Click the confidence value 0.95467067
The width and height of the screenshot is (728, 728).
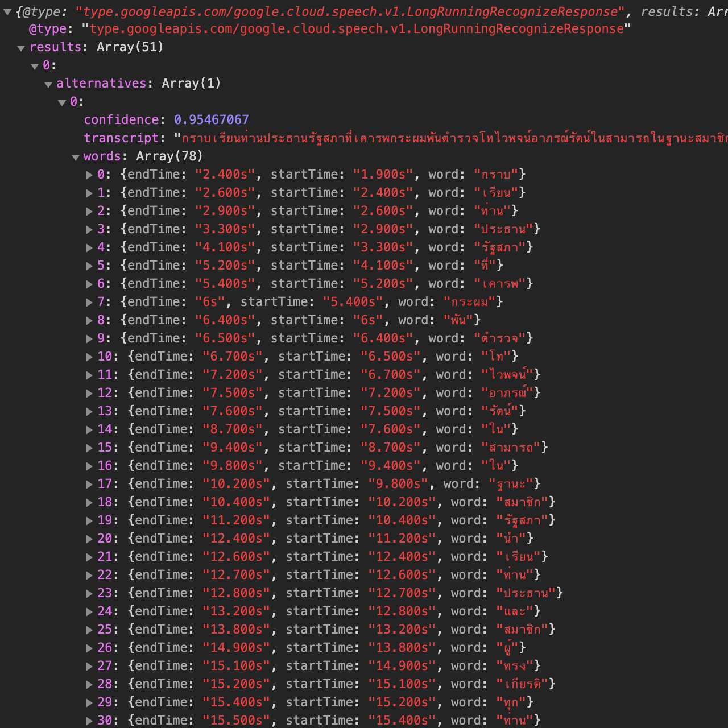pyautogui.click(x=211, y=120)
